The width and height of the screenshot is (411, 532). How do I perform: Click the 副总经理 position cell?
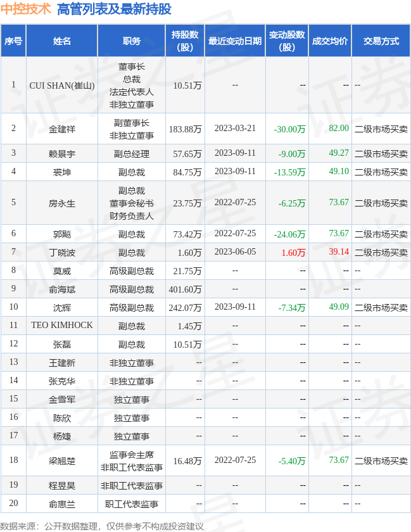[x=132, y=154]
